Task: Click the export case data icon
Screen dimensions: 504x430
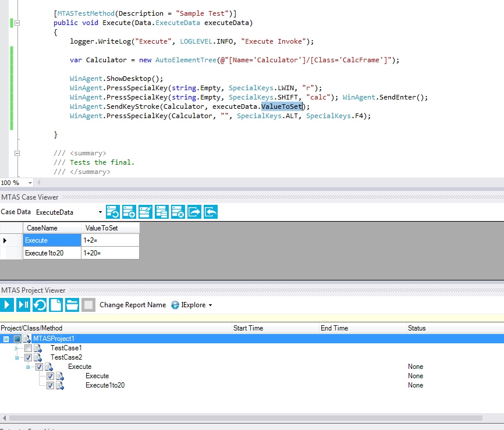Action: [194, 212]
